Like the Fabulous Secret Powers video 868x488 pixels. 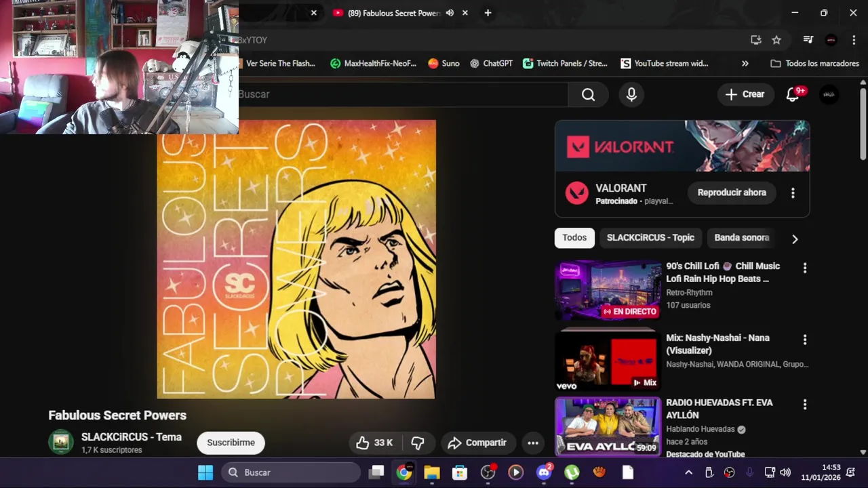click(375, 443)
